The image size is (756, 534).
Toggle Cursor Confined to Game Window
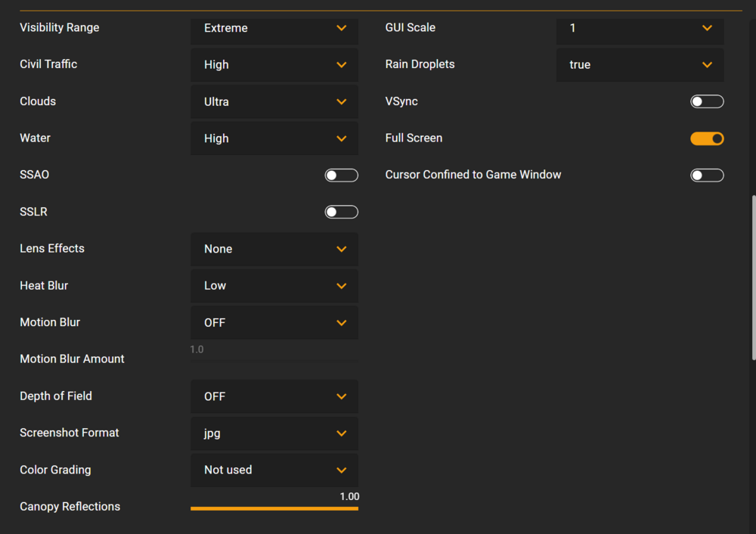pos(707,175)
